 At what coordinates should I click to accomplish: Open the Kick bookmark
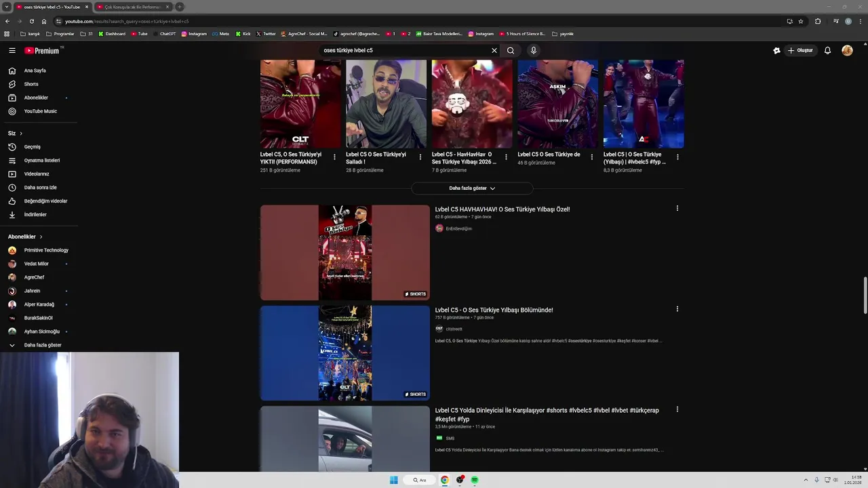[x=243, y=34]
